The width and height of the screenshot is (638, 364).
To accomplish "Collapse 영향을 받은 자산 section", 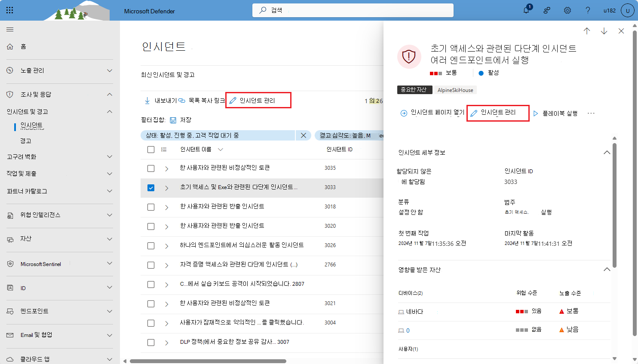I will tap(607, 269).
